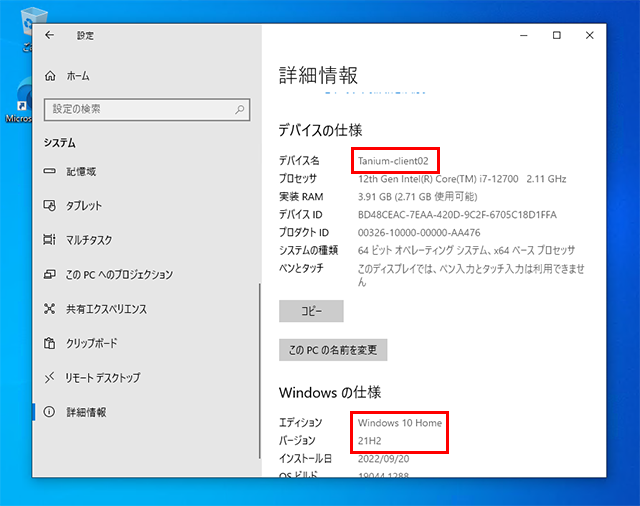Image resolution: width=640 pixels, height=506 pixels.
Task: Go back with the arrow icon
Action: click(49, 35)
